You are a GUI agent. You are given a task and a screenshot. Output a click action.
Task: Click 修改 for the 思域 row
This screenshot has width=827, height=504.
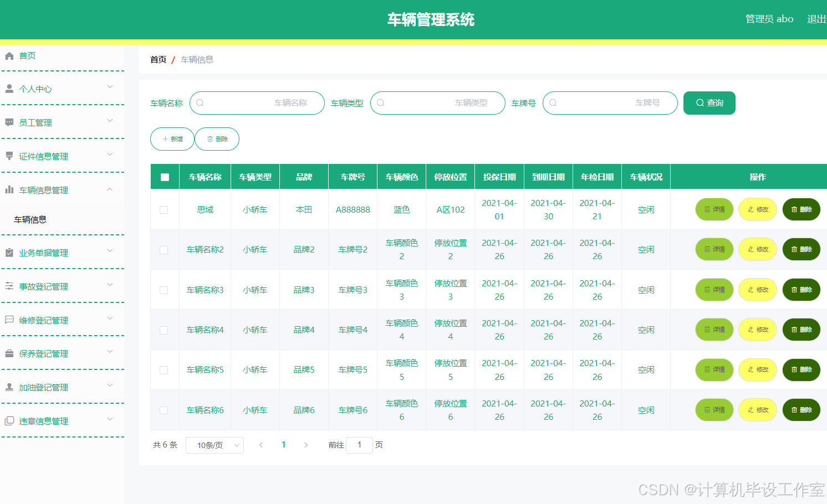(x=758, y=209)
